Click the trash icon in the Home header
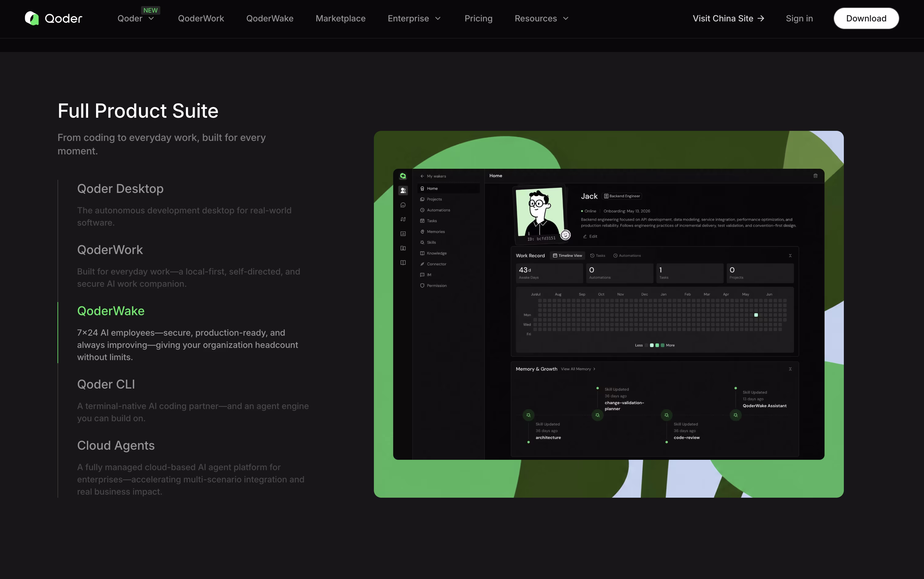Viewport: 924px width, 579px height. click(x=816, y=176)
